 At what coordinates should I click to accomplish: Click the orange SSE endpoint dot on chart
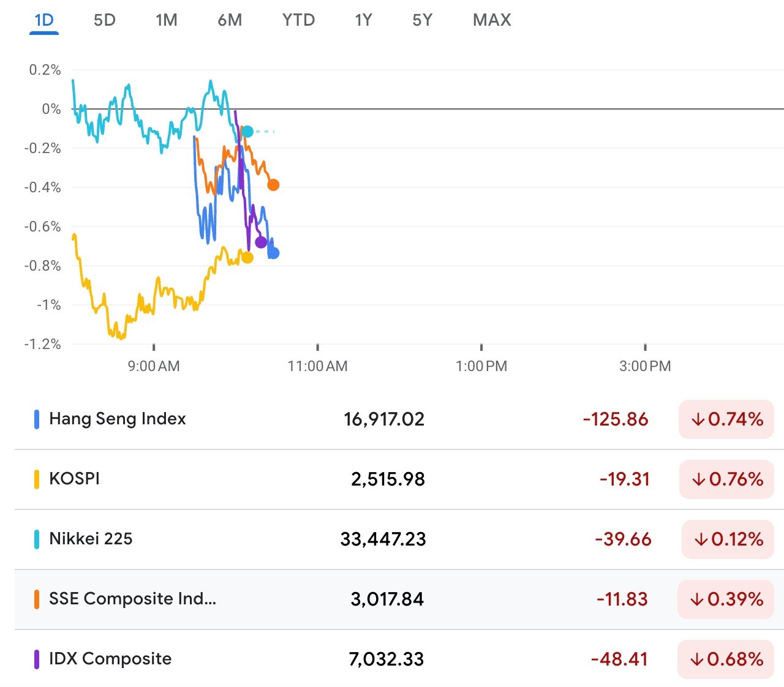click(273, 185)
